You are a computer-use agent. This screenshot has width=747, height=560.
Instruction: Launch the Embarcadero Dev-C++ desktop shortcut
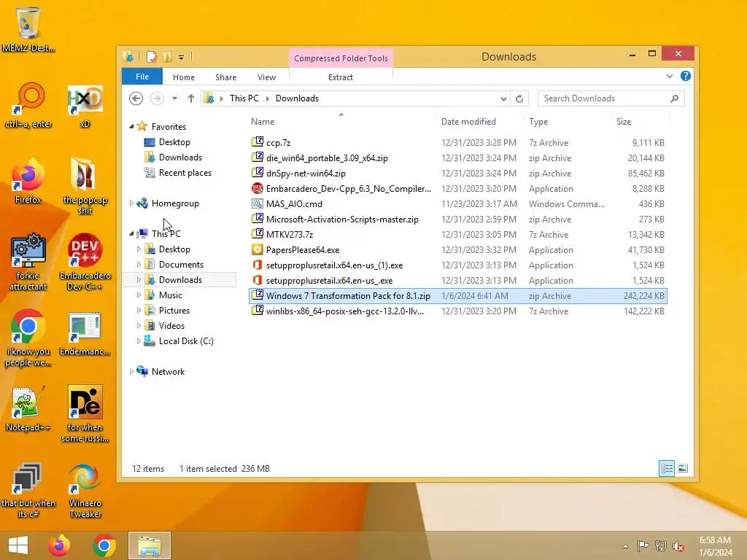[x=85, y=262]
